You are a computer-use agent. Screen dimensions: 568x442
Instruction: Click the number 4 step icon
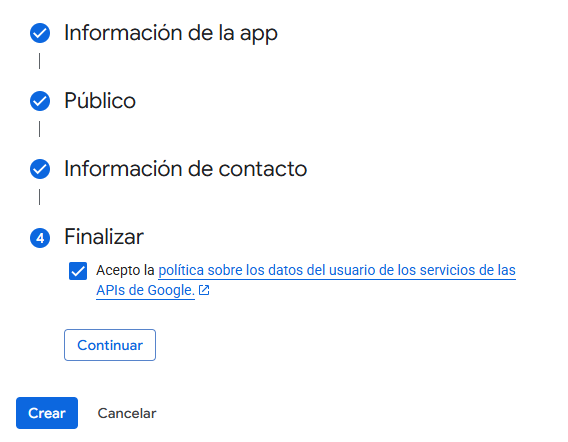(40, 238)
